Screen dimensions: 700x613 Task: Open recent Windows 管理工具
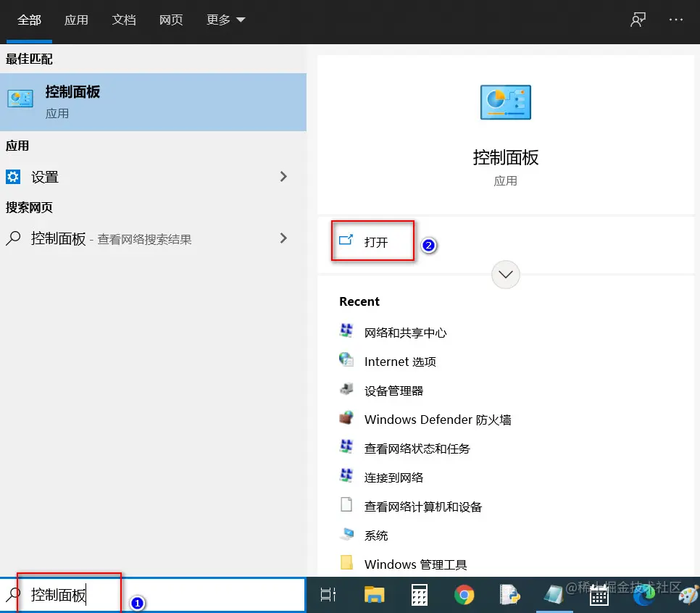(x=416, y=564)
